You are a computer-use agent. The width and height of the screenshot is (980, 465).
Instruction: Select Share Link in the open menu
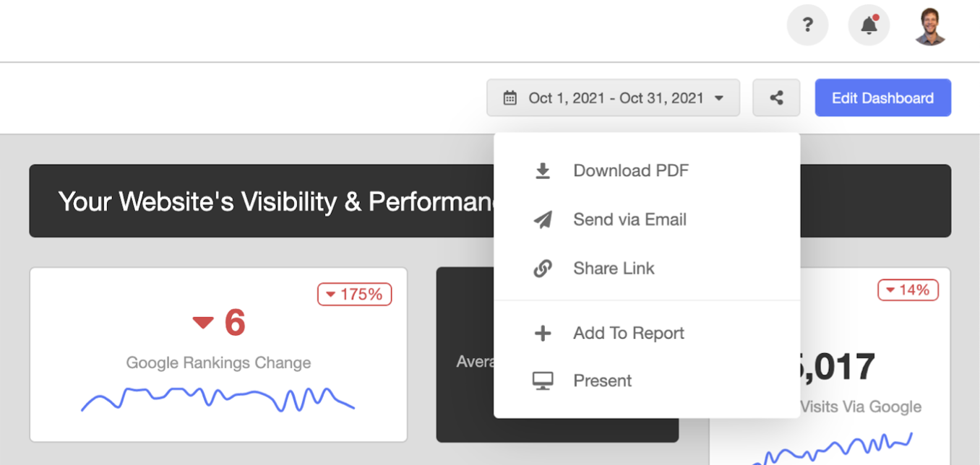pos(614,268)
